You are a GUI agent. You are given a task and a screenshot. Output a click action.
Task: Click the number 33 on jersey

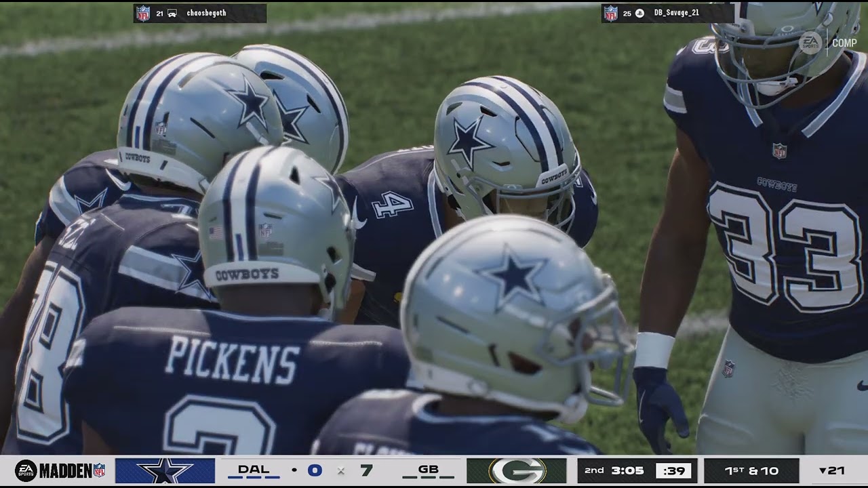point(785,246)
